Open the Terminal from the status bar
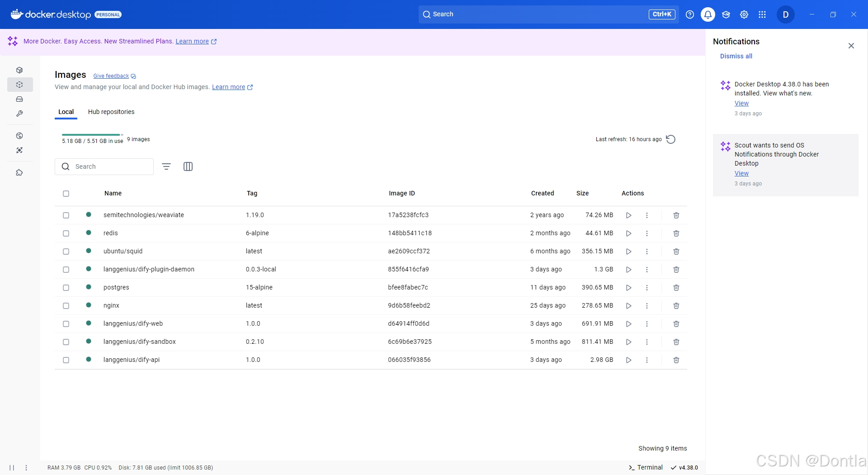Image resolution: width=868 pixels, height=475 pixels. click(646, 467)
